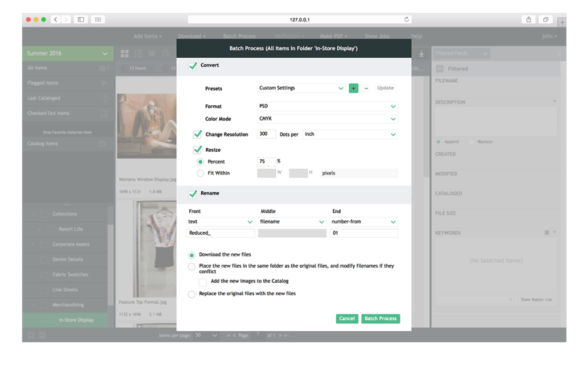Select the Fit Within radio button

[199, 173]
